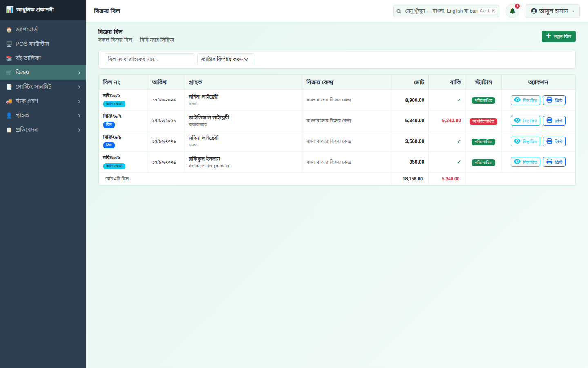588x368 pixels.
Task: Focus the bill number or customer search field
Action: click(149, 59)
